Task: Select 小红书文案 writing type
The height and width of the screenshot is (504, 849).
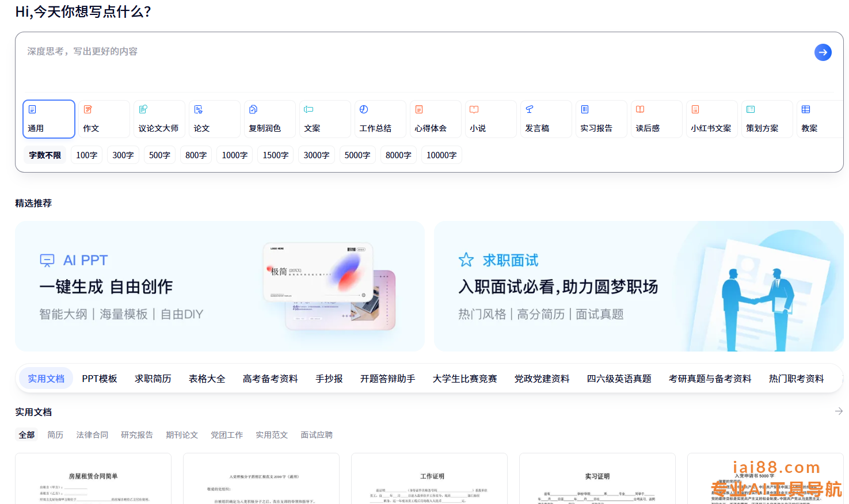Action: click(712, 119)
